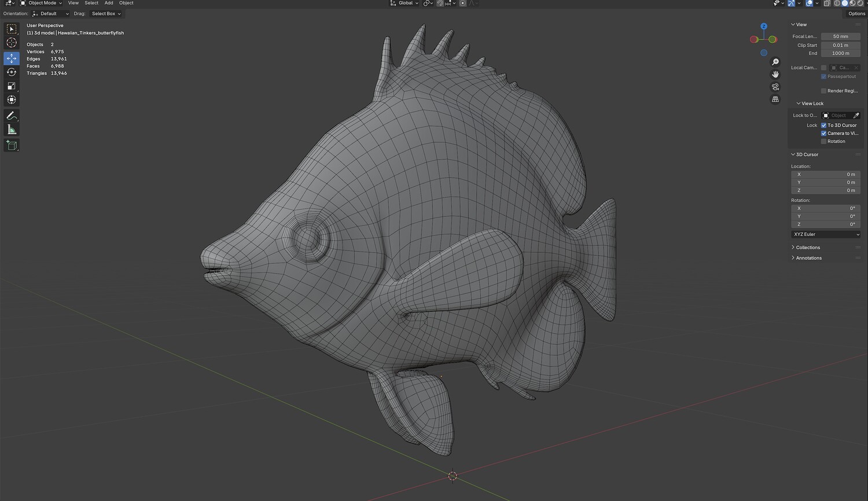Activate the Measure tool
The image size is (868, 501).
click(x=12, y=130)
